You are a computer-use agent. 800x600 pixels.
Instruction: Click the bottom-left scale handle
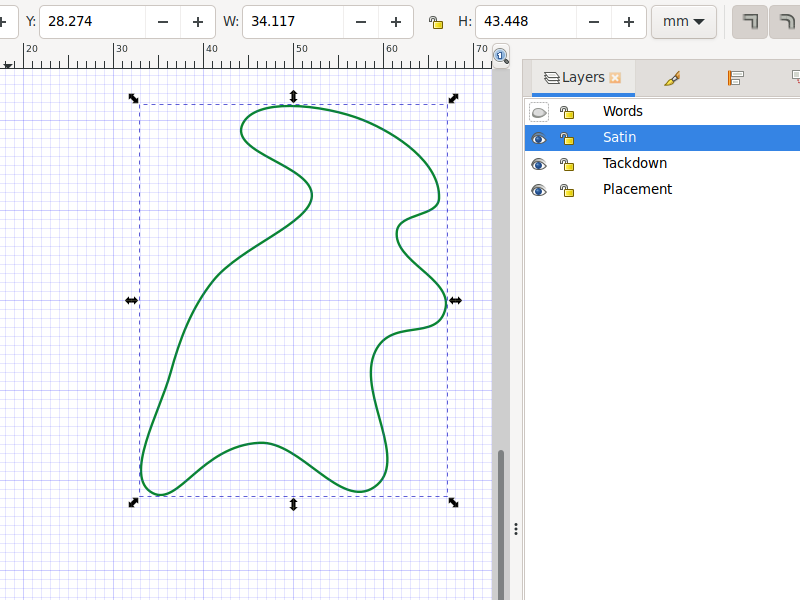pyautogui.click(x=133, y=503)
